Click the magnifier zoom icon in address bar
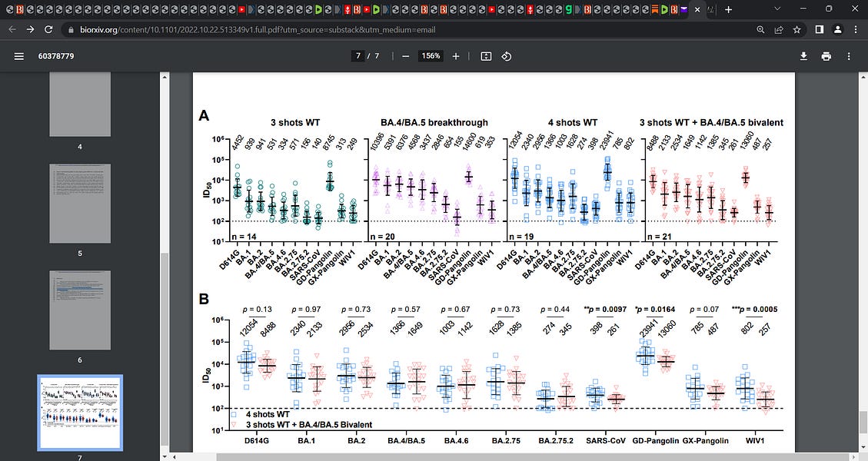Image resolution: width=868 pixels, height=461 pixels. click(x=760, y=29)
